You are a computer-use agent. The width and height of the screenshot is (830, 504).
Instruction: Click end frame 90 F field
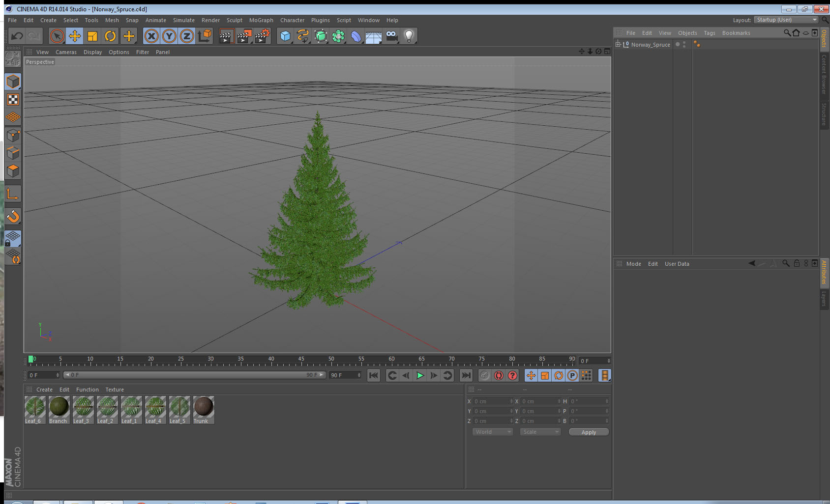(x=345, y=375)
